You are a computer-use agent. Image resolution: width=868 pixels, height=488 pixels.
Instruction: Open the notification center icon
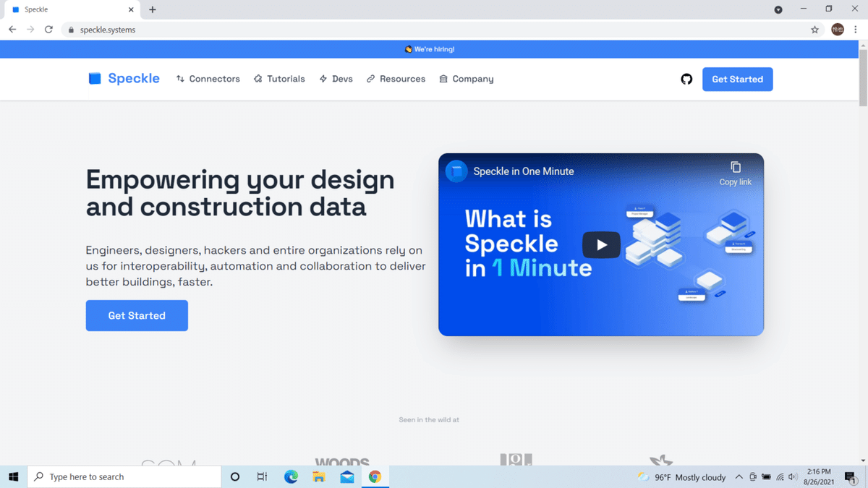coord(851,477)
